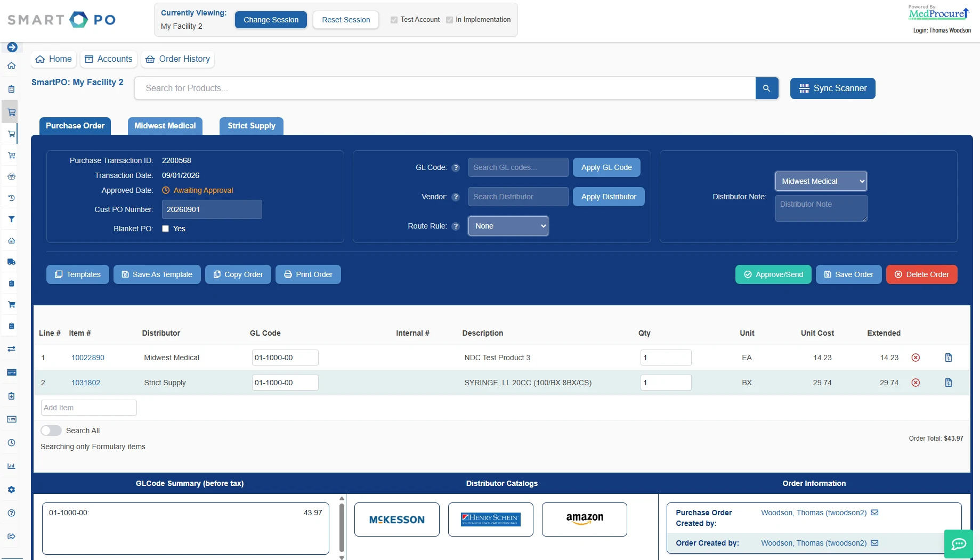This screenshot has width=980, height=560.
Task: Click the help question-mark sidebar icon
Action: 11,513
